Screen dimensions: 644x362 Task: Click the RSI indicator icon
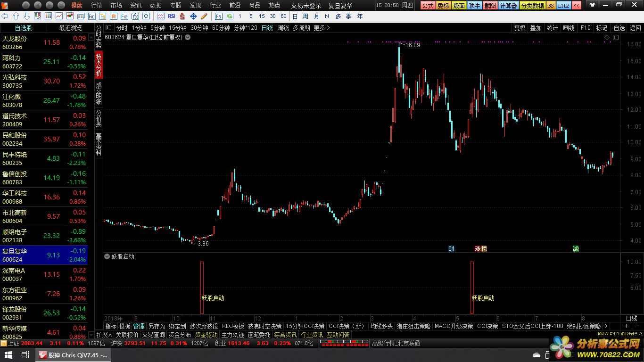pos(172,16)
